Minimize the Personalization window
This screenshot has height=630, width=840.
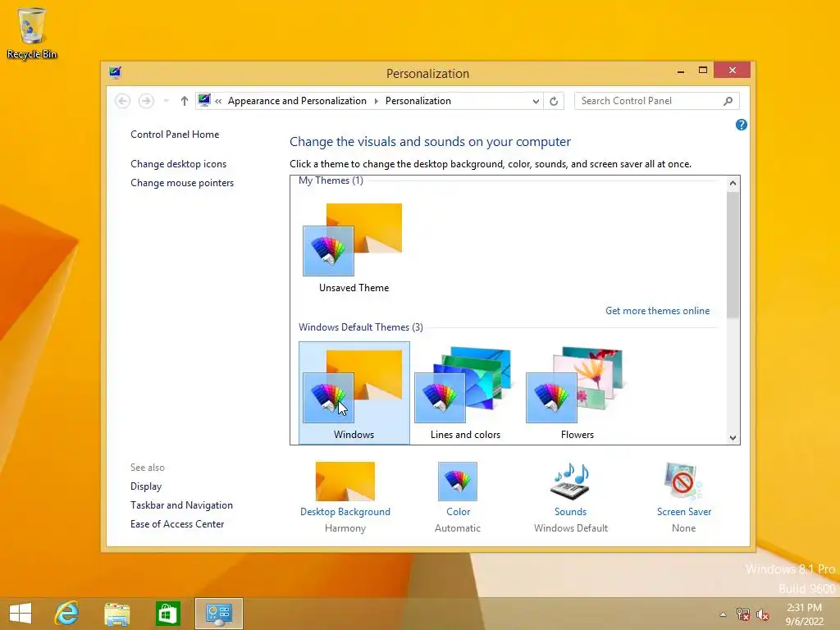pos(681,71)
